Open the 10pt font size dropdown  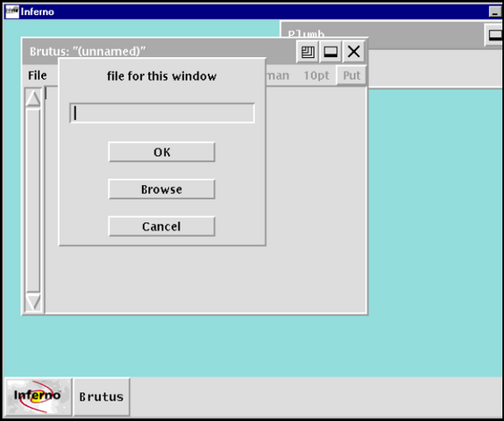[x=316, y=75]
